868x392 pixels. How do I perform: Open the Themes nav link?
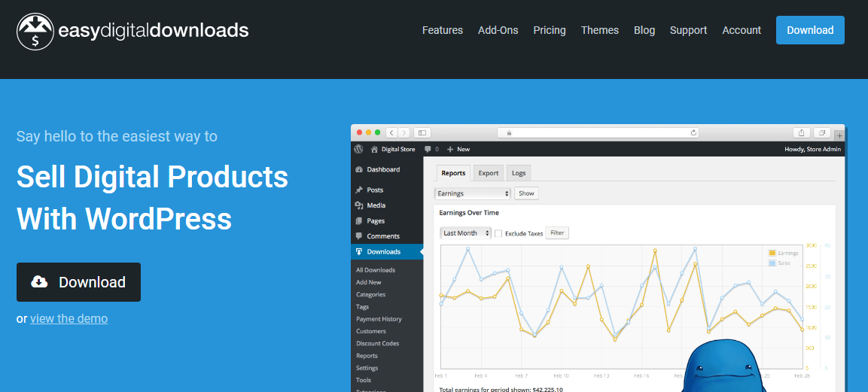click(600, 30)
